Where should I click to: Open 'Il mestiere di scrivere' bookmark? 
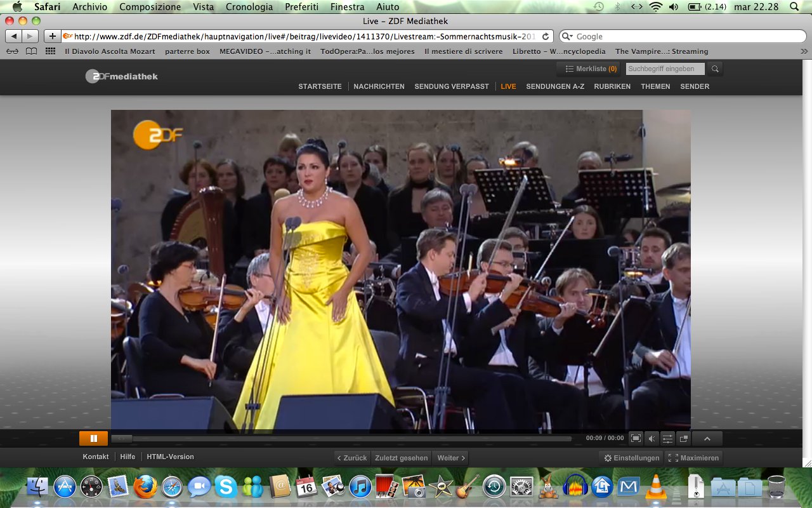[463, 51]
